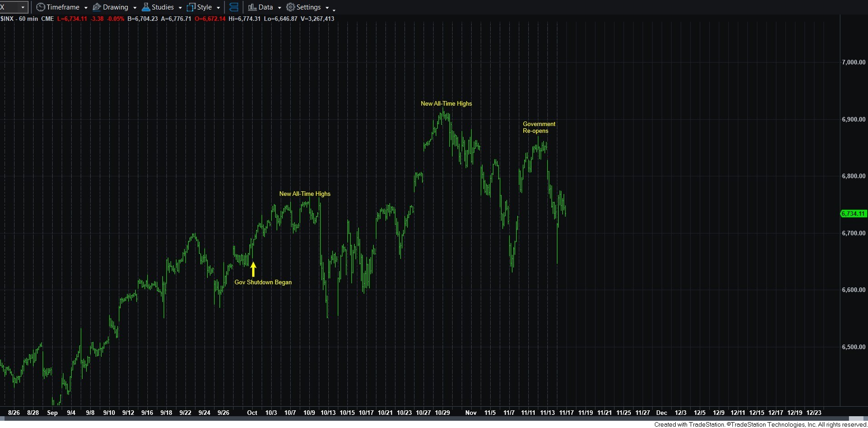Open the Data menu label
Viewport: 868px width, 428px height.
[266, 7]
